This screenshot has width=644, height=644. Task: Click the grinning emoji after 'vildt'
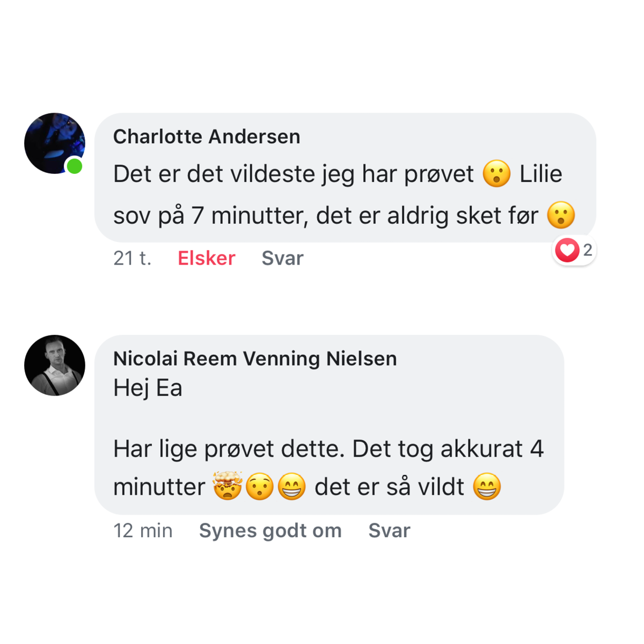click(487, 487)
